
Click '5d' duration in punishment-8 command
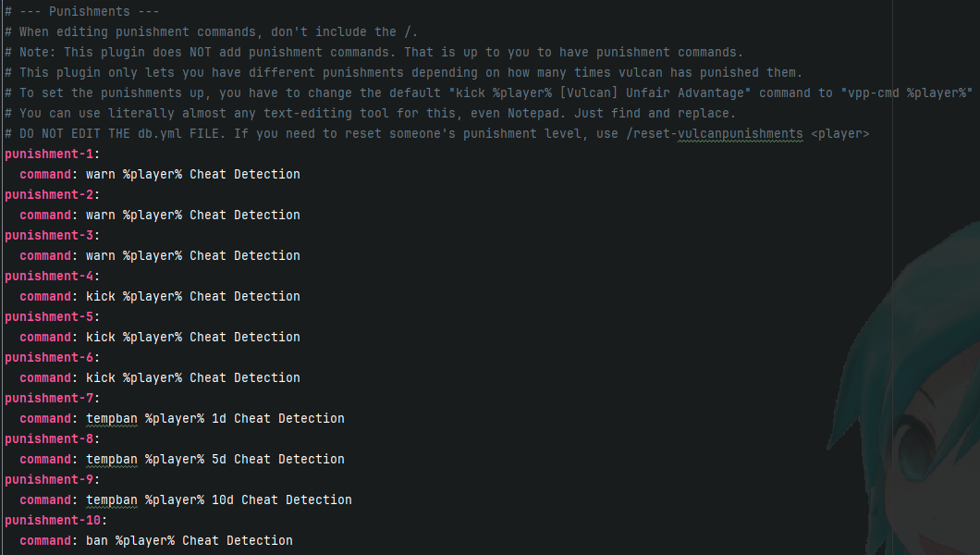[219, 459]
